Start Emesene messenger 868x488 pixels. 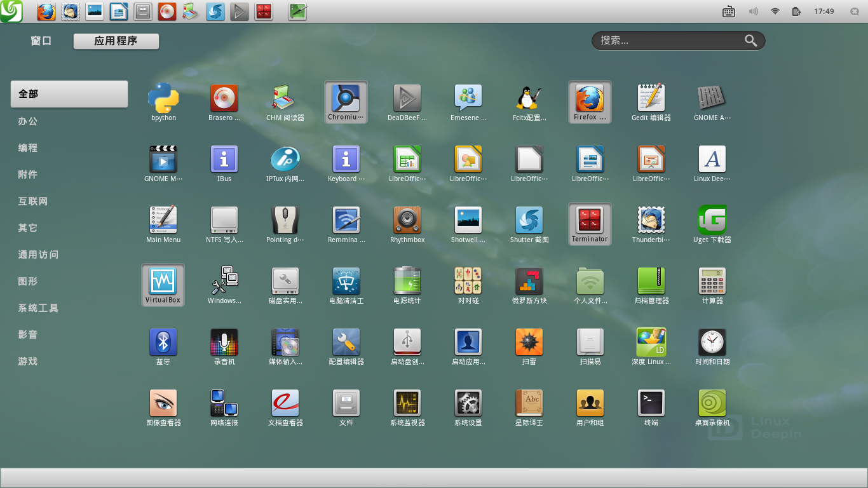(x=468, y=103)
